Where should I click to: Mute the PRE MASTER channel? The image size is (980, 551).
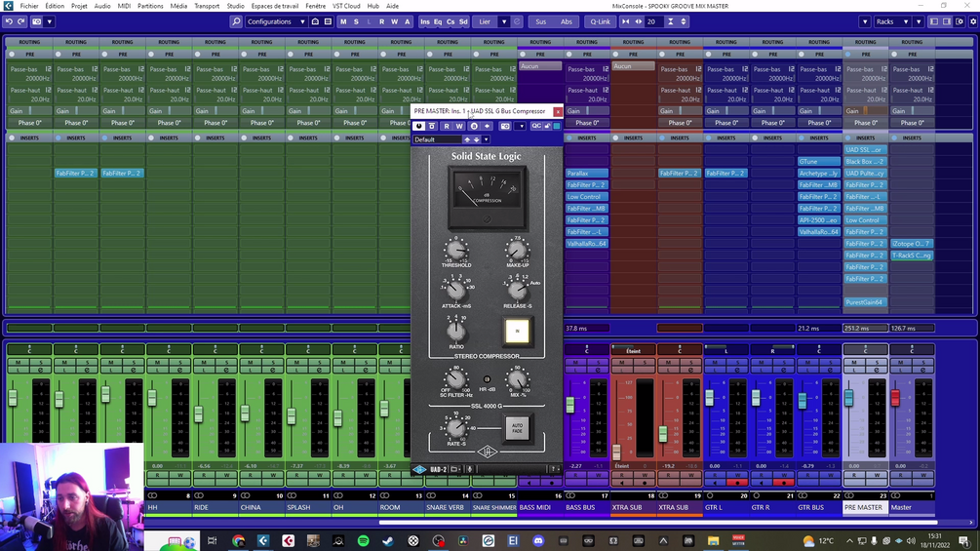pyautogui.click(x=854, y=363)
